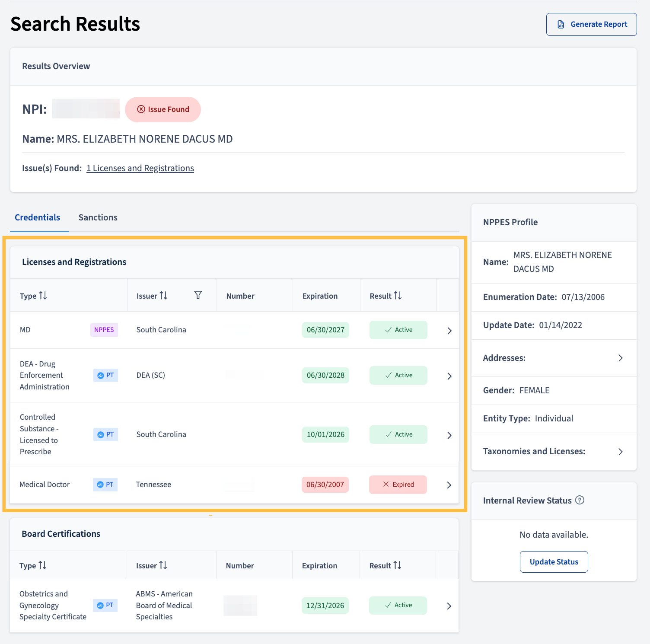Click the 06/30/2027 expiration date
650x644 pixels.
325,330
